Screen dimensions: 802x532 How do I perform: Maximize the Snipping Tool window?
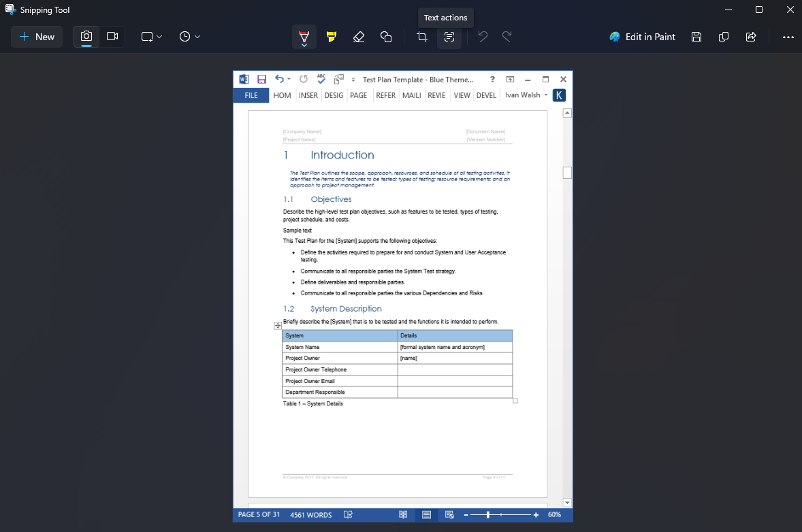(759, 10)
